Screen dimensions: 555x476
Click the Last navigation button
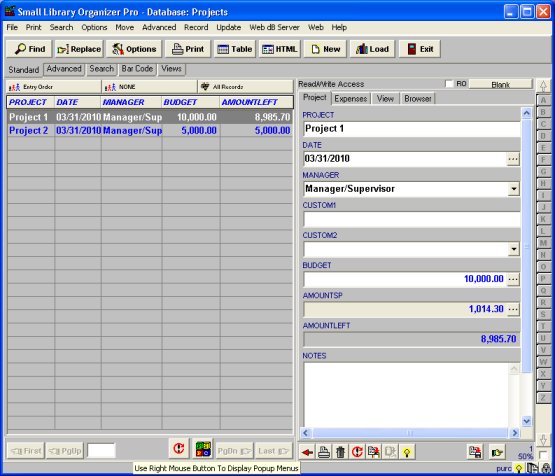[273, 451]
